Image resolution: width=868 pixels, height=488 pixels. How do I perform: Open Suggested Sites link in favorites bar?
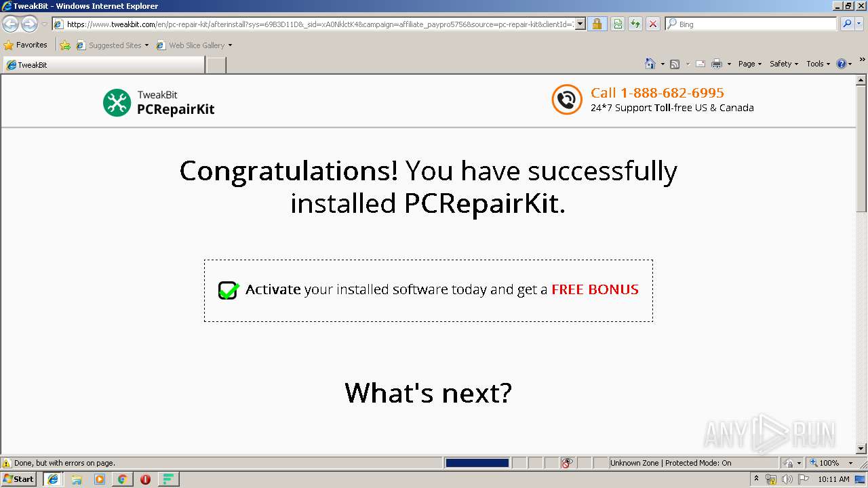(x=112, y=45)
